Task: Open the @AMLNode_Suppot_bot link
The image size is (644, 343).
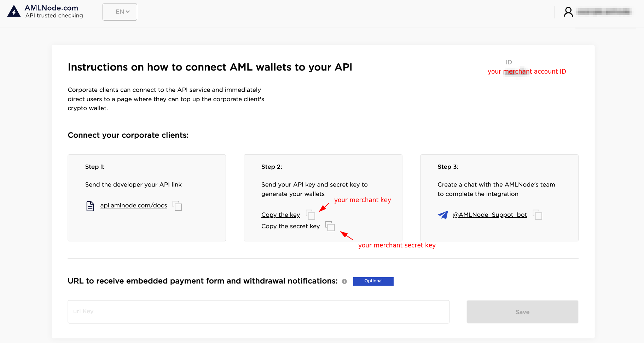Action: click(490, 215)
